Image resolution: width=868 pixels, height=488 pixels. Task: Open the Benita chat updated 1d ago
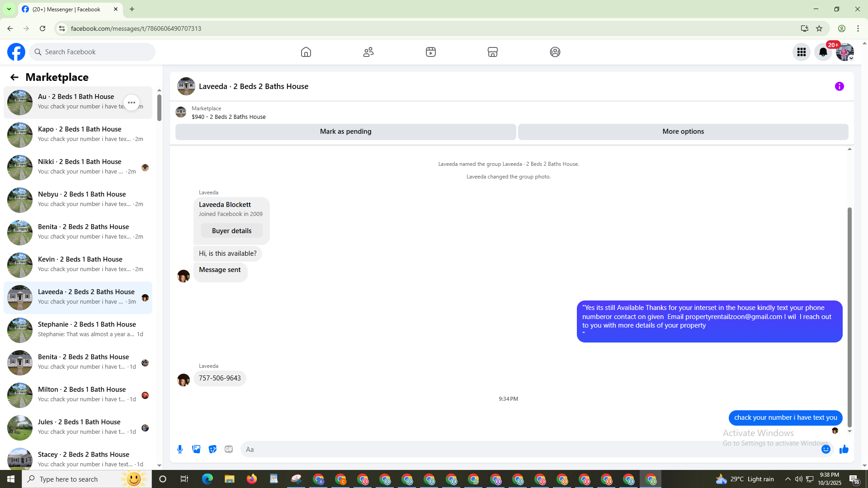pyautogui.click(x=78, y=363)
